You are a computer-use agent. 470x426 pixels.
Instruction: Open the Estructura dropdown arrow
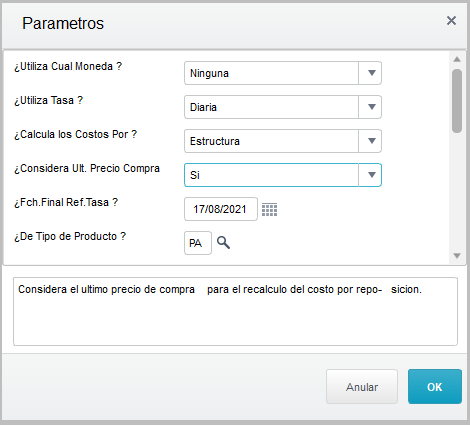pyautogui.click(x=371, y=141)
